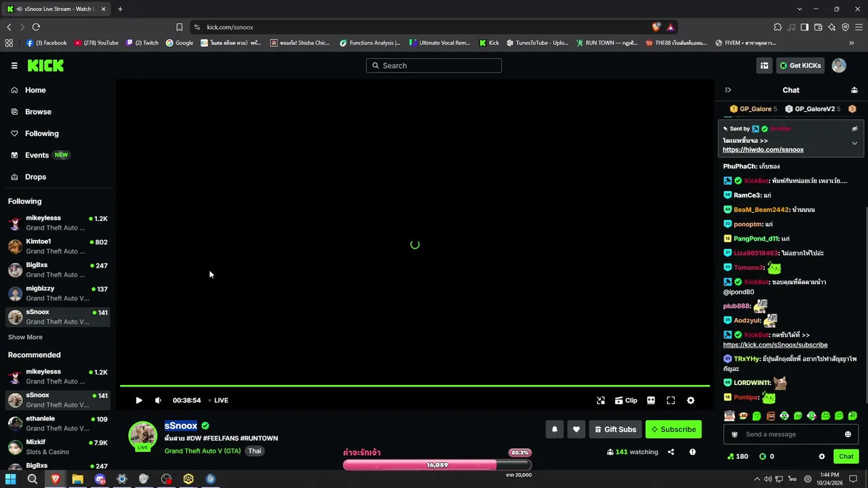Image resolution: width=868 pixels, height=488 pixels.
Task: Mute the stream volume
Action: [x=158, y=401]
